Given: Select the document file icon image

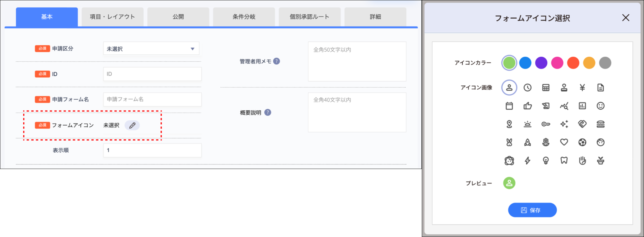Looking at the screenshot, I should pos(600,88).
